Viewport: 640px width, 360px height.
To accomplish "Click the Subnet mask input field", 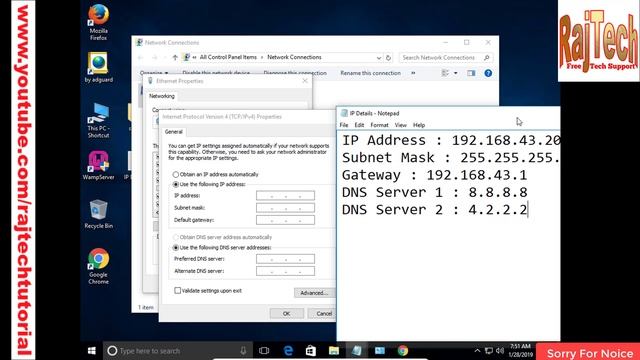I will pyautogui.click(x=285, y=208).
